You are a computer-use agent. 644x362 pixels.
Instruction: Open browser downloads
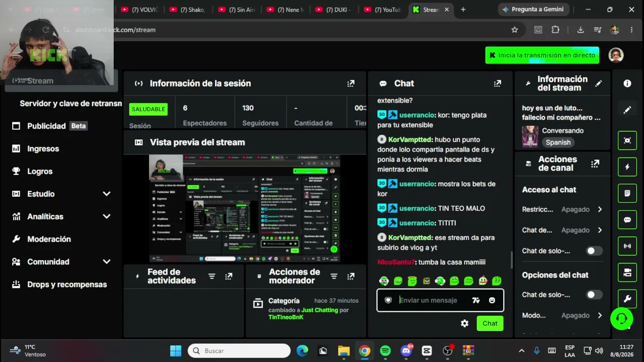point(580,30)
